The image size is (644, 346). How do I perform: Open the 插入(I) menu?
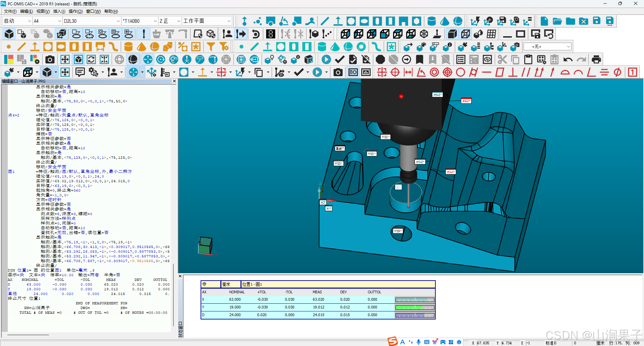point(59,11)
